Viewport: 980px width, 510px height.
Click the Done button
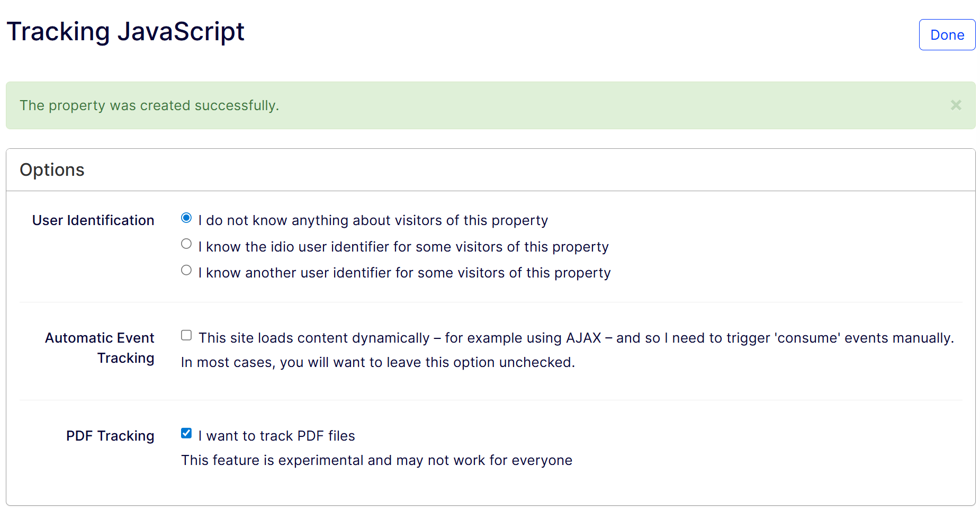(947, 35)
